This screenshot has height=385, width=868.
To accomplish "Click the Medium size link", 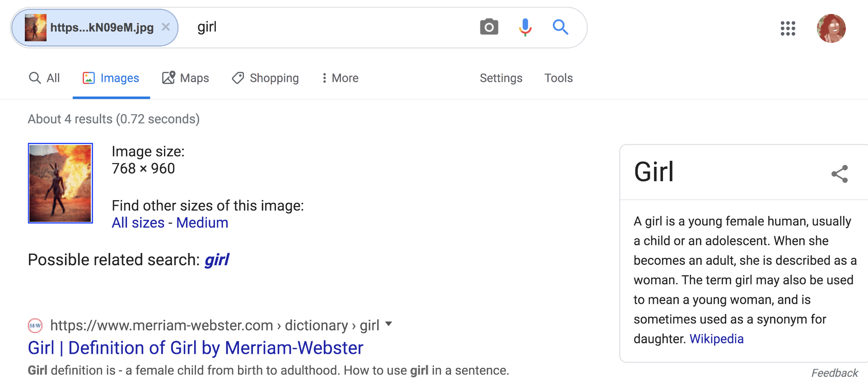I will tap(202, 223).
